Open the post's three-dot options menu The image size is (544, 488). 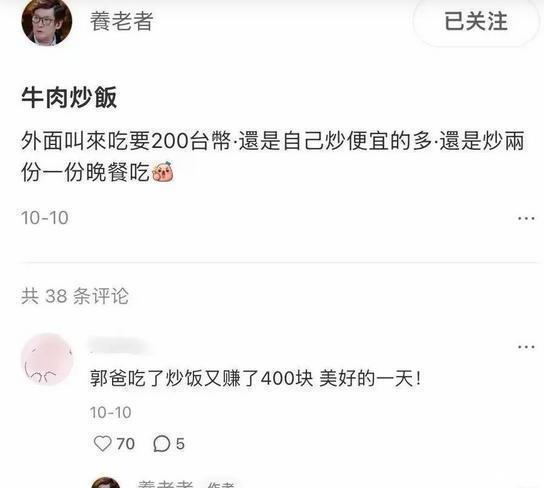click(526, 219)
